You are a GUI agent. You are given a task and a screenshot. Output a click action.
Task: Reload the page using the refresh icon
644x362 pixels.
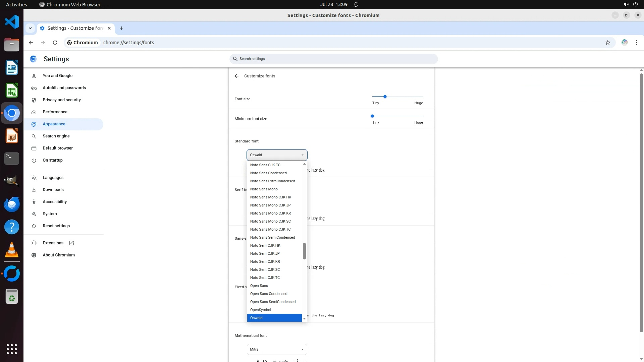[55, 43]
